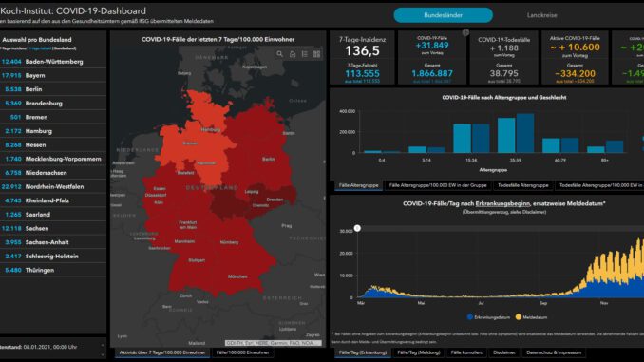644x362 pixels.
Task: Open the Aktivität über 7 Tage/100.000 Einwohner tab
Action: tap(162, 352)
